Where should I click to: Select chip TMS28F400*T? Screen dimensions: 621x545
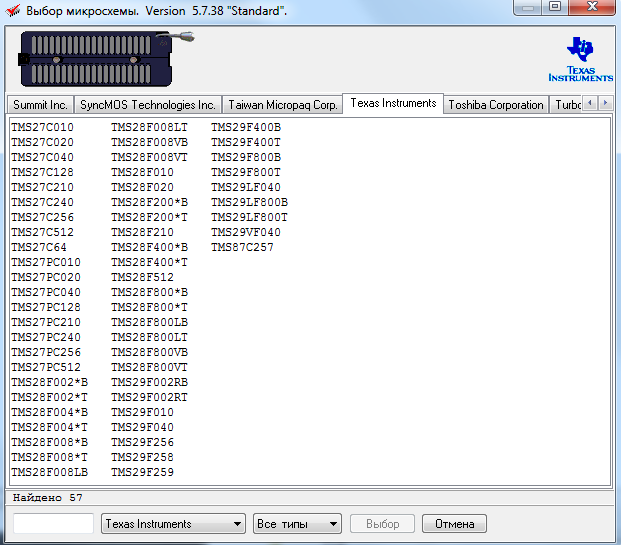(x=149, y=262)
